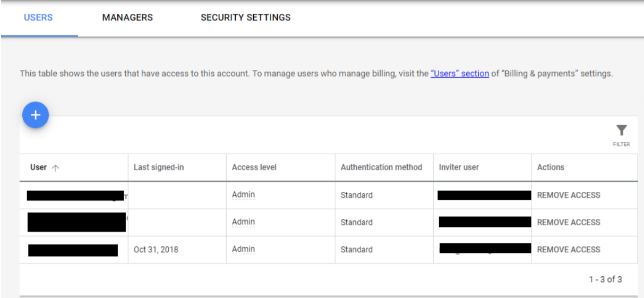Open Admin access level in first row
This screenshot has height=298, width=644.
click(243, 195)
